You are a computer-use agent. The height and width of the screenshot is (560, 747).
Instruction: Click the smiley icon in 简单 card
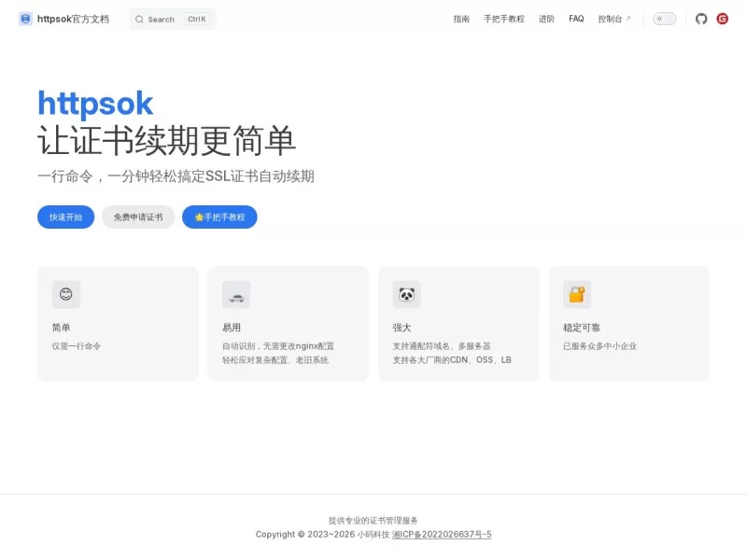pyautogui.click(x=65, y=294)
